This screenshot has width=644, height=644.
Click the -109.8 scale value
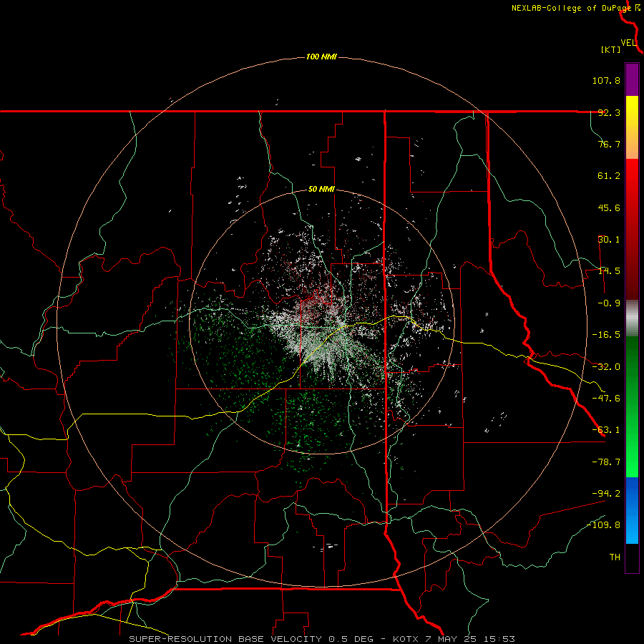pos(603,525)
